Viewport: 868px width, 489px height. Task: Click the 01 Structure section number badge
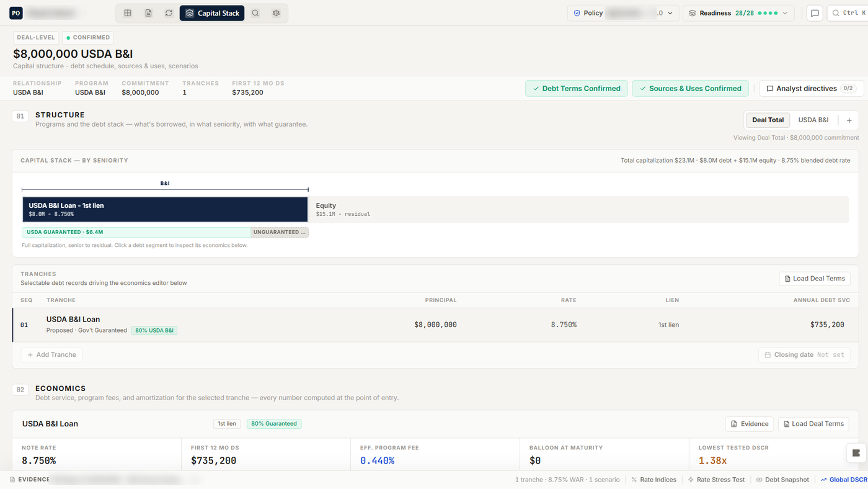[20, 116]
